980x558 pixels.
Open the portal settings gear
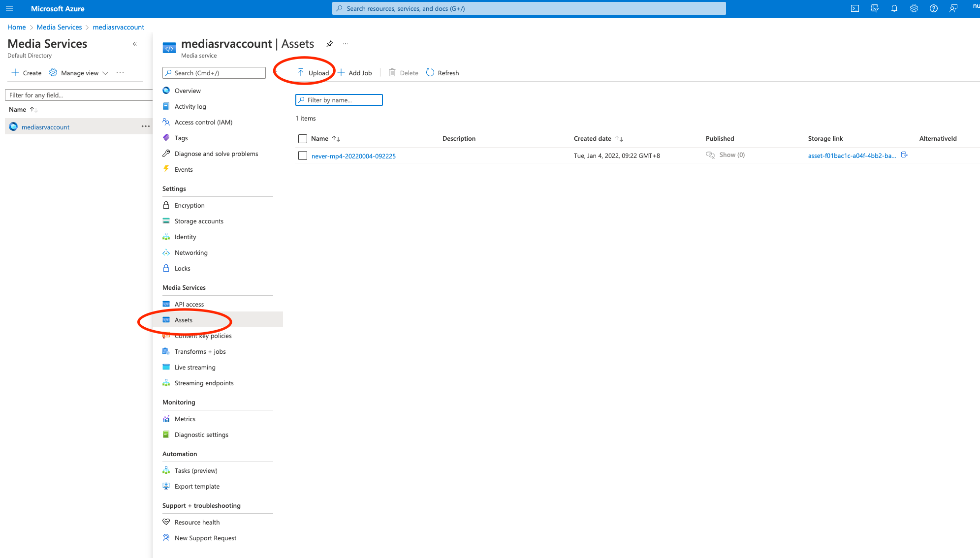coord(914,8)
